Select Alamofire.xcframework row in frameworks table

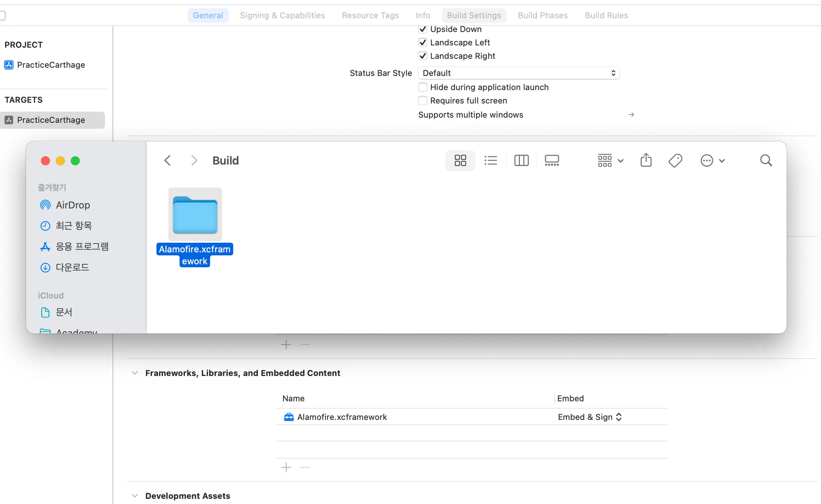pyautogui.click(x=472, y=417)
